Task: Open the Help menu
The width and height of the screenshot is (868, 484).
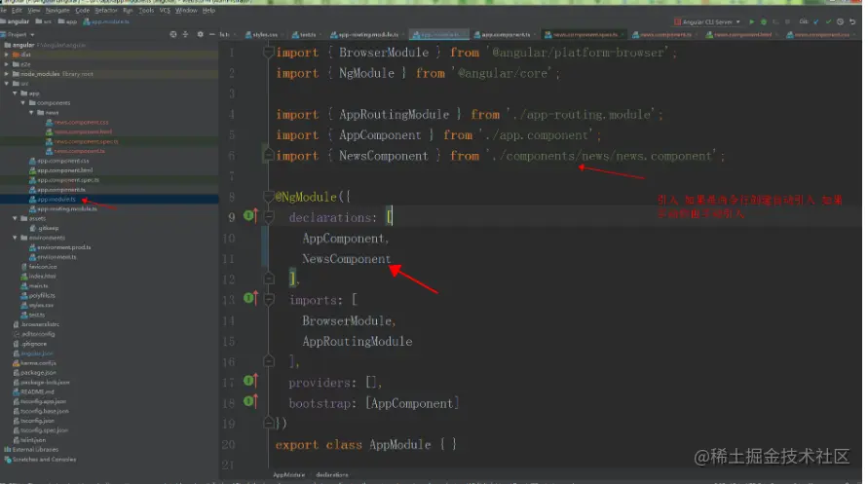Action: (208, 10)
